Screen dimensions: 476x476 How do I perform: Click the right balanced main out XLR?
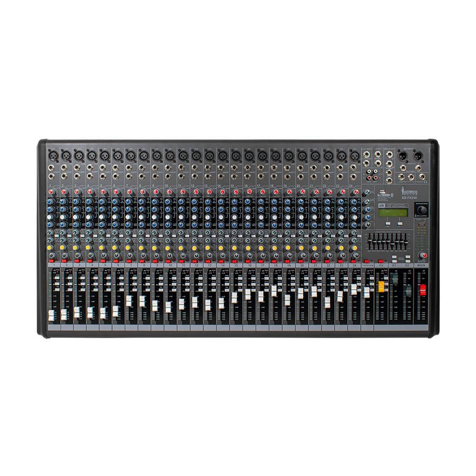(418, 157)
